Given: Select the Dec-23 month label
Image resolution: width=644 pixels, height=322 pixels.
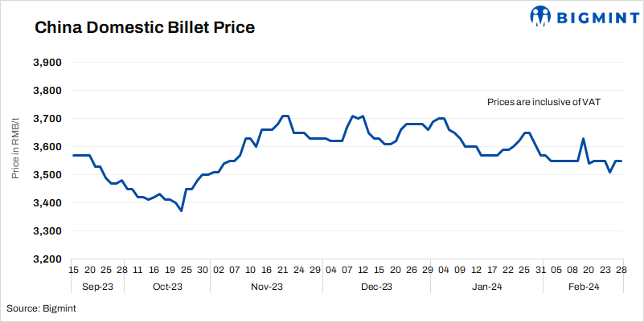Looking at the screenshot, I should pyautogui.click(x=376, y=287).
